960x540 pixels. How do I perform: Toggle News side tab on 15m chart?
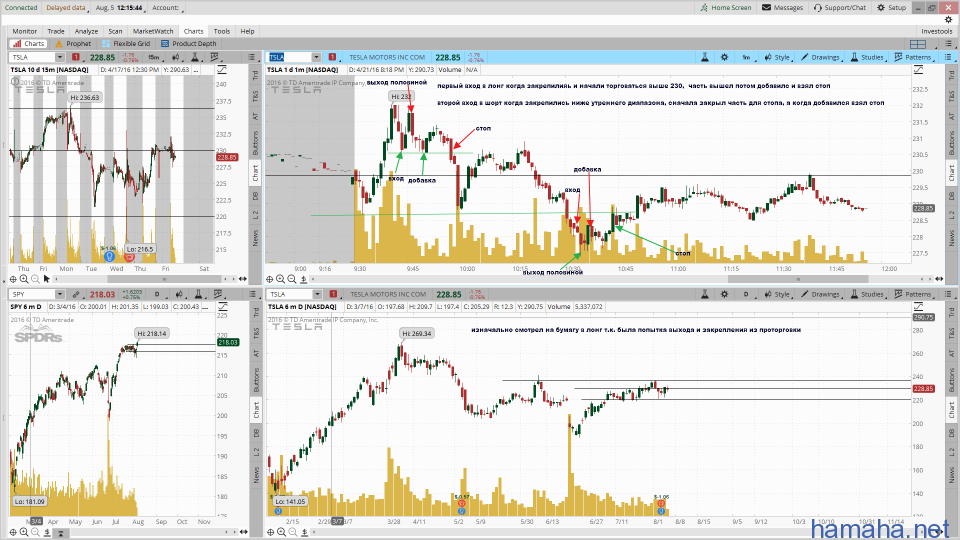coord(255,237)
